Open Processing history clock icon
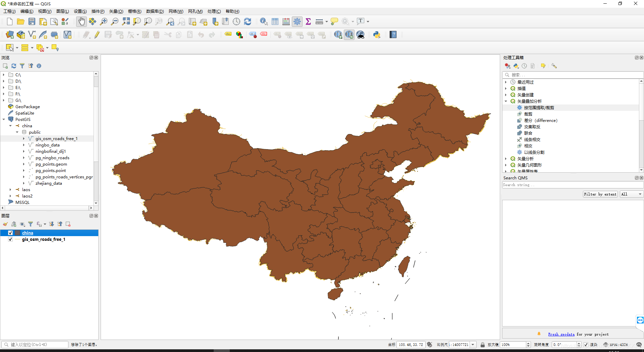This screenshot has height=352, width=644. coord(524,66)
